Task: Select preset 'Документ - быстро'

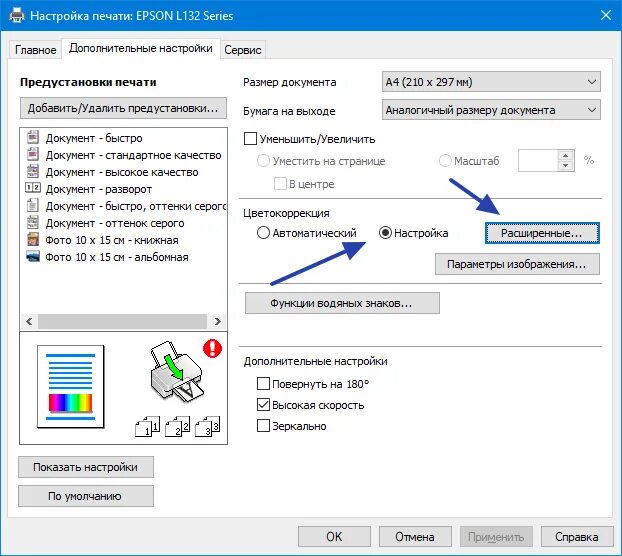Action: (x=94, y=138)
